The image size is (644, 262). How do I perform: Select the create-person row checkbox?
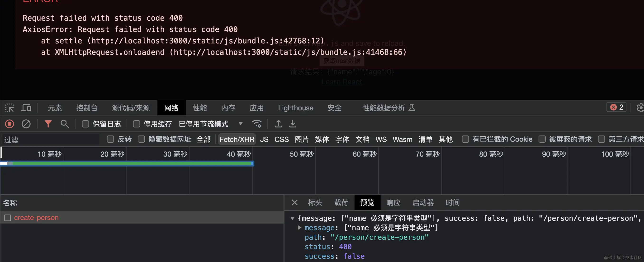[x=8, y=218]
